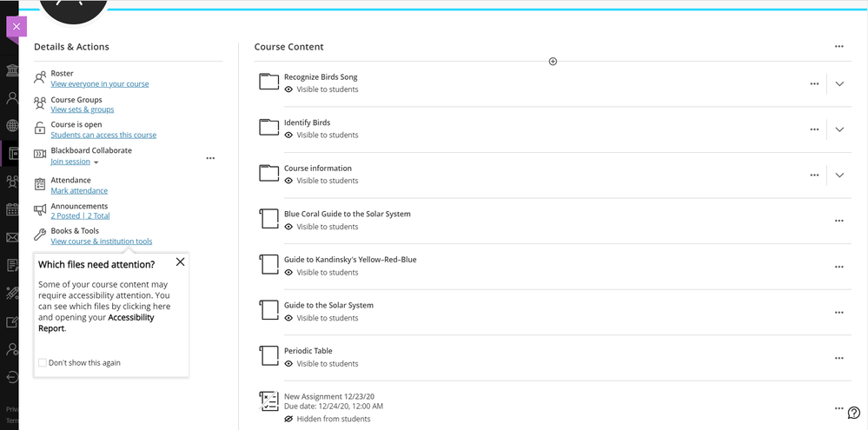Expand the Identify Birds folder chevron
Image resolution: width=868 pixels, height=430 pixels.
(839, 129)
